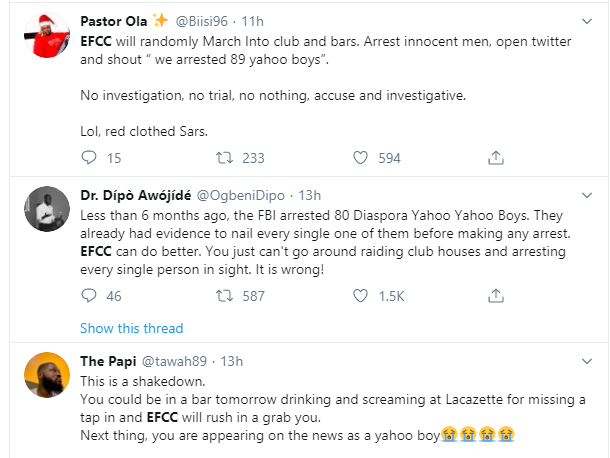The image size is (610, 458).
Task: Retweet Pastor Ola's EFCC tweet
Action: point(226,157)
